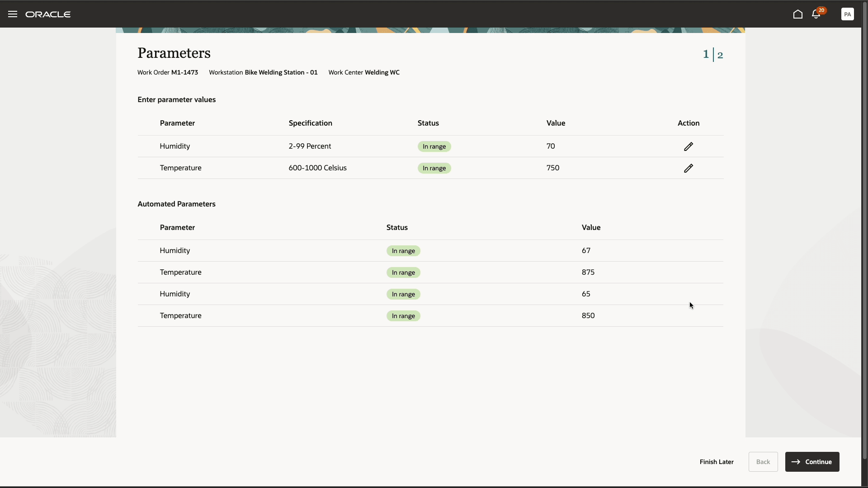
Task: Click the In range badge for Temperature 750
Action: pos(434,168)
